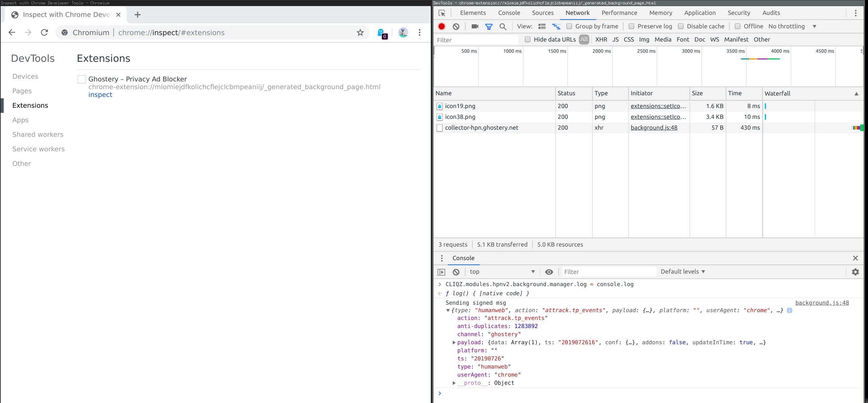Check the Disable cache option

[681, 26]
